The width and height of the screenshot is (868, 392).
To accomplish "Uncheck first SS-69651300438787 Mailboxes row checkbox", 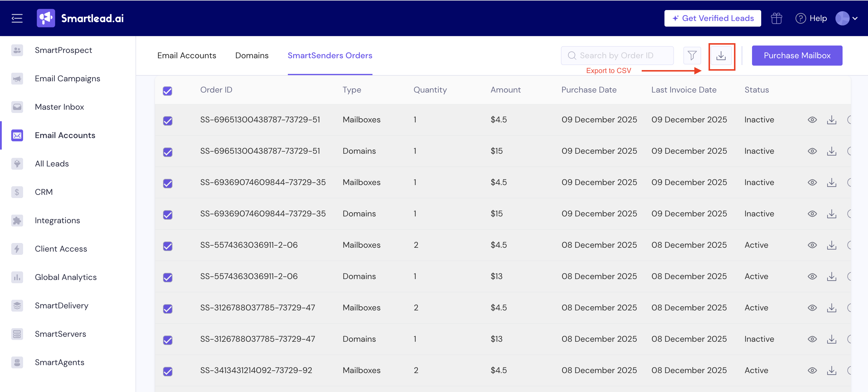I will point(167,121).
